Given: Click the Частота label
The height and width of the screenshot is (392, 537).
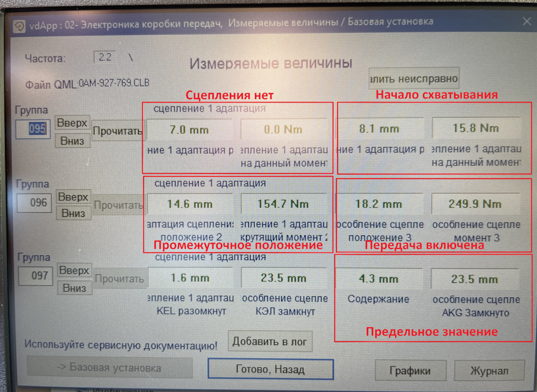Looking at the screenshot, I should (45, 59).
